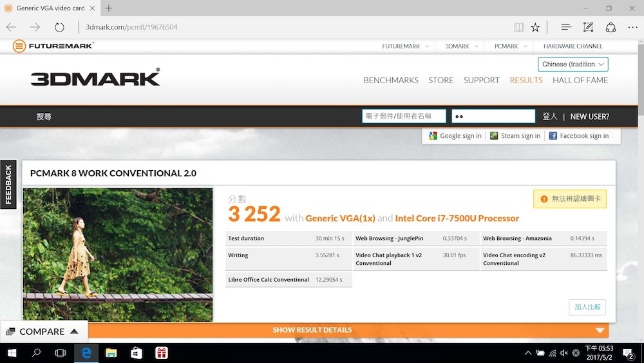
Task: Open the Windows Store taskbar icon
Action: pyautogui.click(x=137, y=353)
